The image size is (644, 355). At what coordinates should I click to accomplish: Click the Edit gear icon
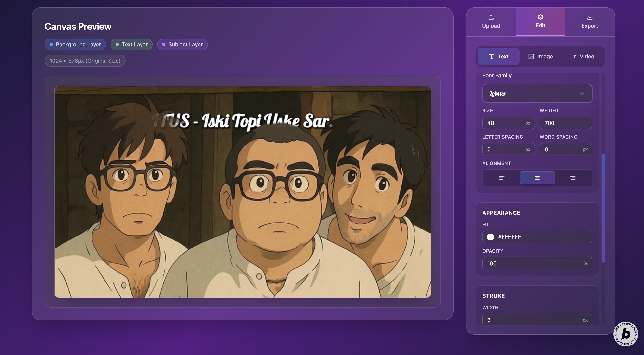[540, 17]
